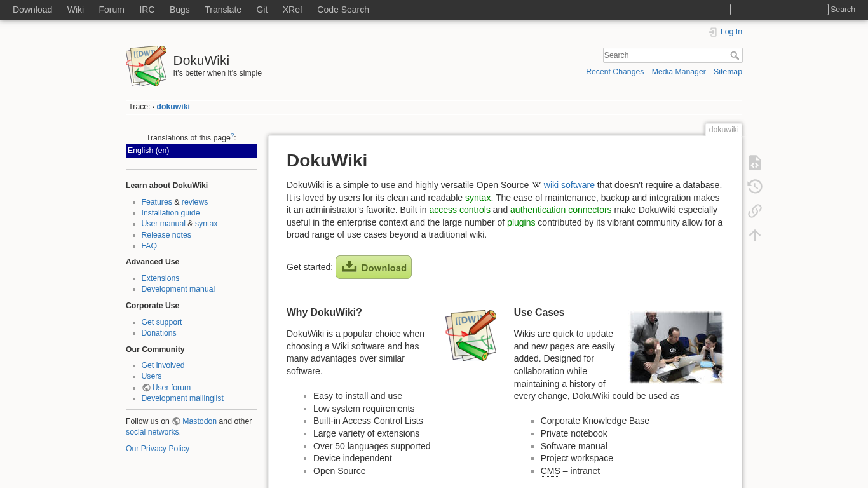868x488 pixels.
Task: Open the social networks link
Action: pyautogui.click(x=153, y=432)
